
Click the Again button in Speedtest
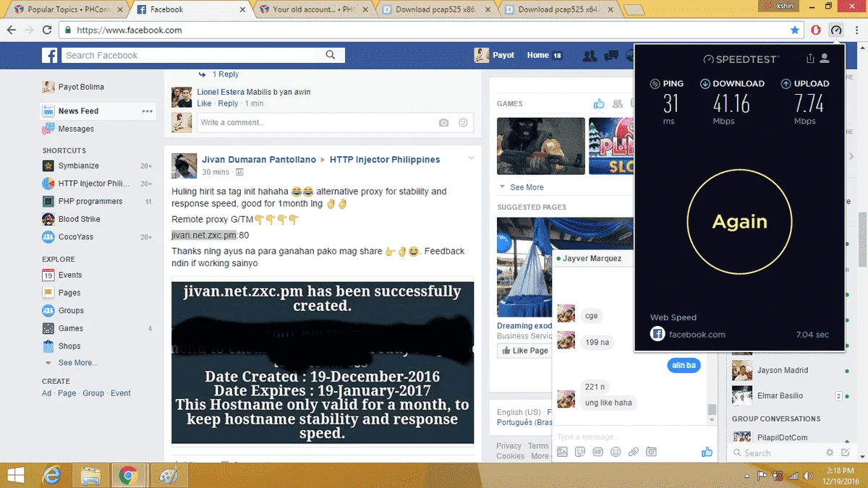pos(739,221)
